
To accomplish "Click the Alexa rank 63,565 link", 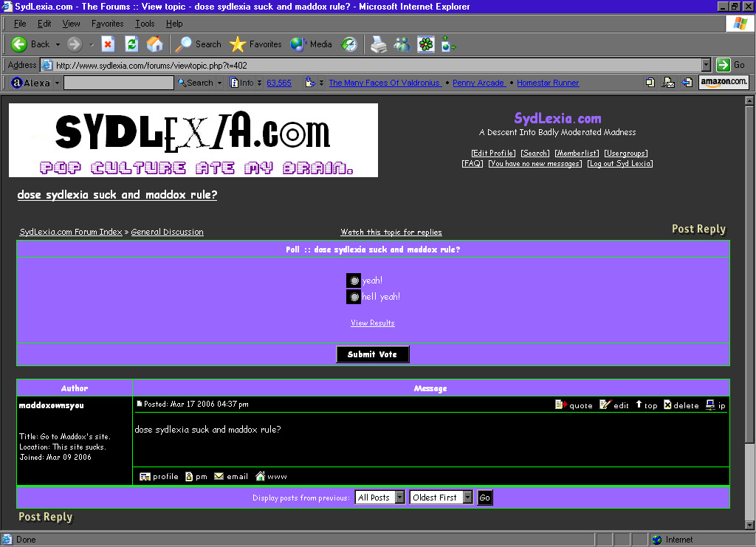I will click(x=278, y=83).
